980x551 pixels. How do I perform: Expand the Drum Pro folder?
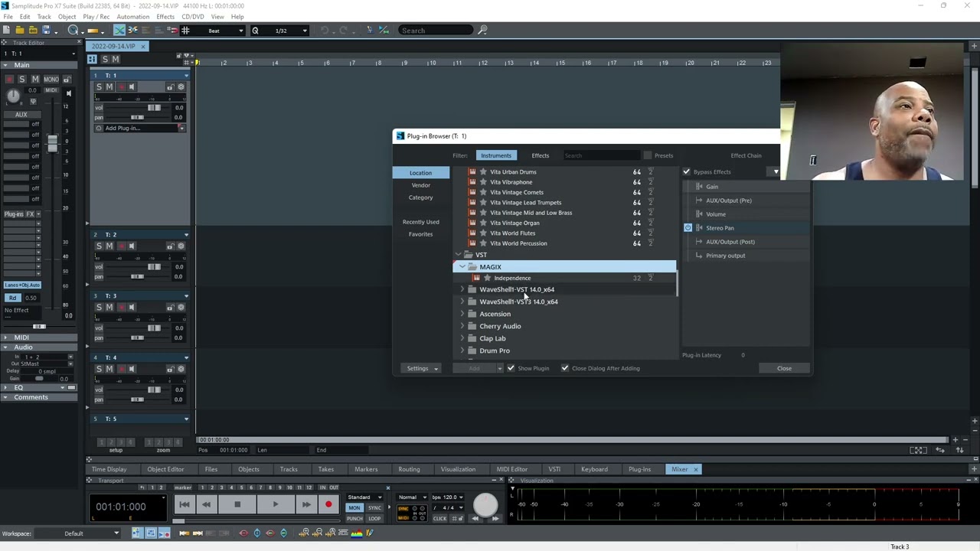[462, 351]
